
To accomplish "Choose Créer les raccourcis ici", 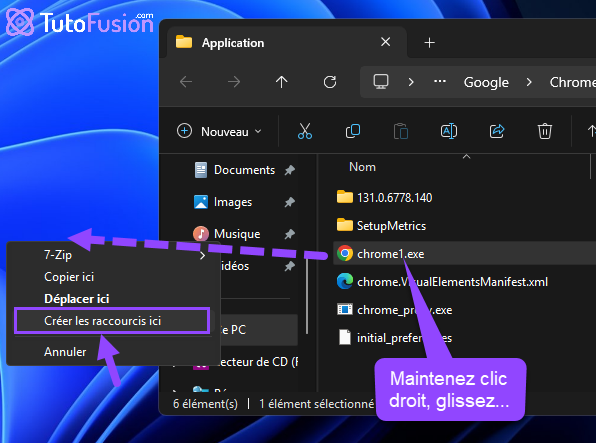I will click(x=112, y=321).
